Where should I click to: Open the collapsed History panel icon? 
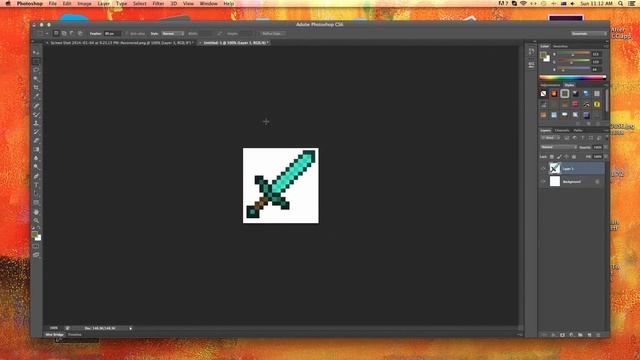[x=531, y=51]
